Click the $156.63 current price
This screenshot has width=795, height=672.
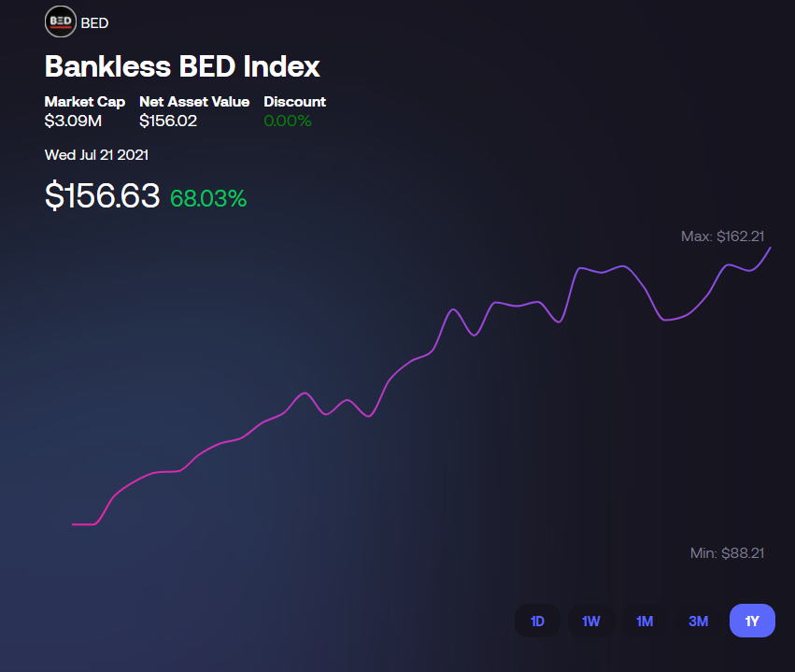(103, 195)
